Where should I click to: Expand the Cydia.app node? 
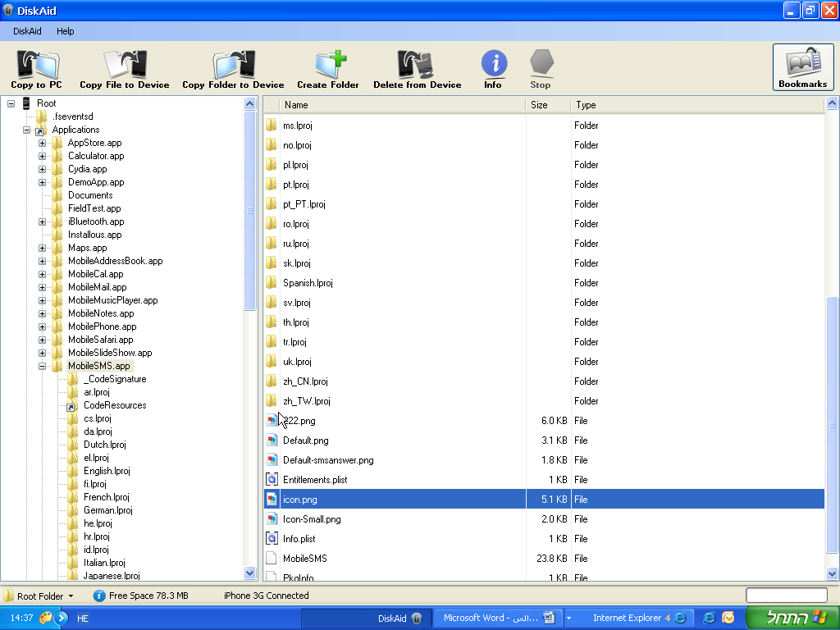pyautogui.click(x=43, y=169)
